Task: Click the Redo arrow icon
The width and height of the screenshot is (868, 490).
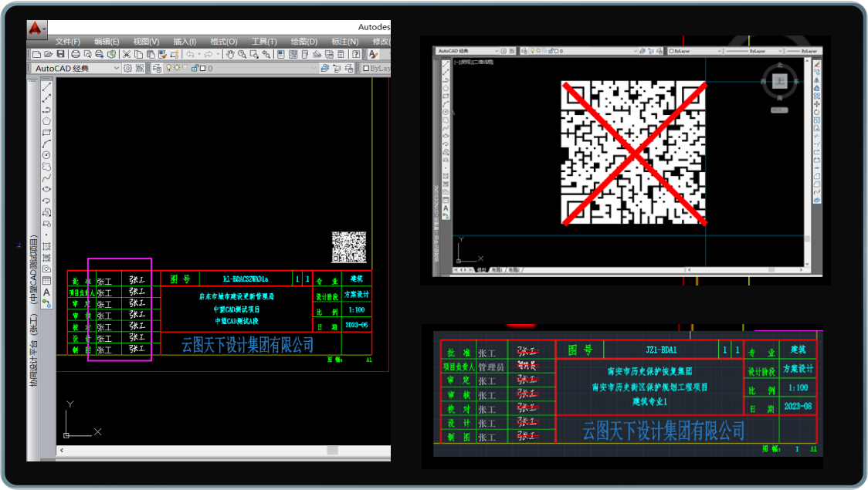Action: pyautogui.click(x=209, y=54)
